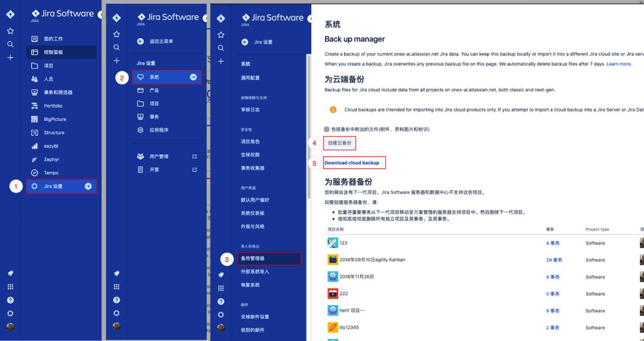644x341 pixels.
Task: Click the star icon in the left panel
Action: tap(10, 31)
